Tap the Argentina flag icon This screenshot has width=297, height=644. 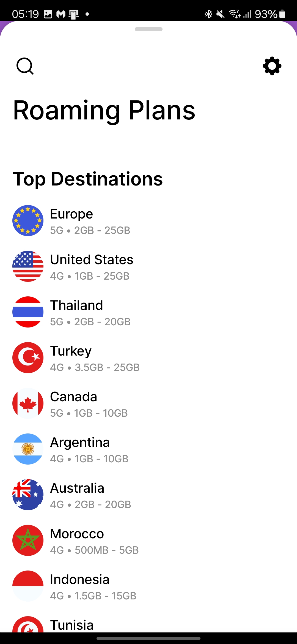pos(28,449)
